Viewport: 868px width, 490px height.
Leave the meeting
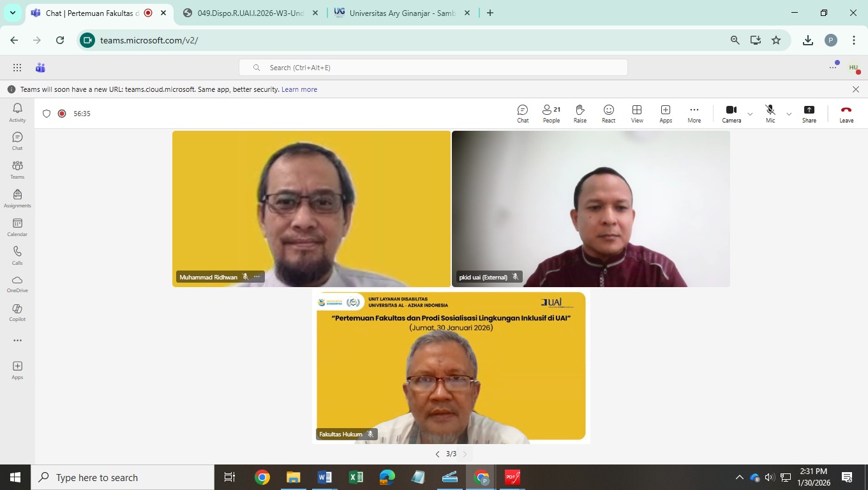[x=846, y=114]
